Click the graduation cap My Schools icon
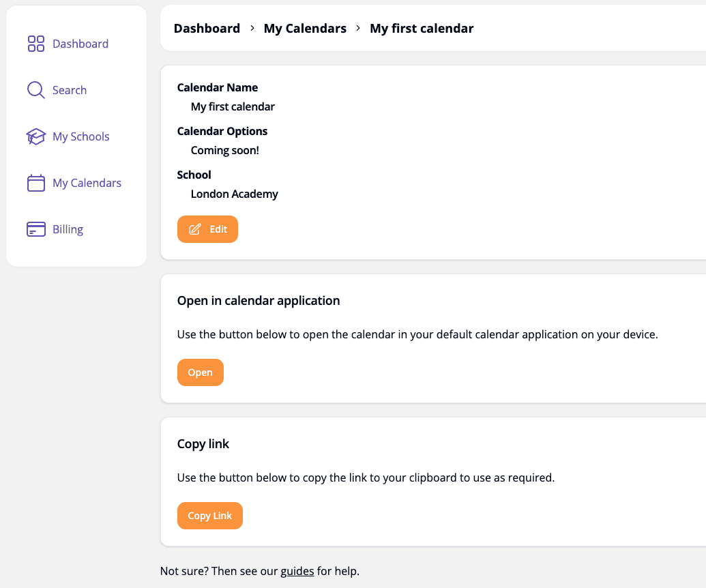 click(35, 136)
